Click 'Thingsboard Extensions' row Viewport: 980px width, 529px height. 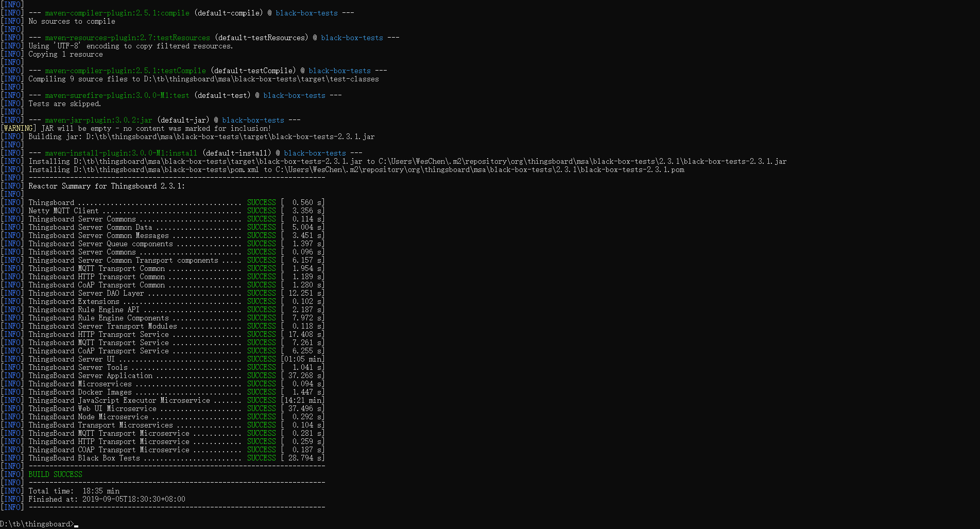point(163,301)
